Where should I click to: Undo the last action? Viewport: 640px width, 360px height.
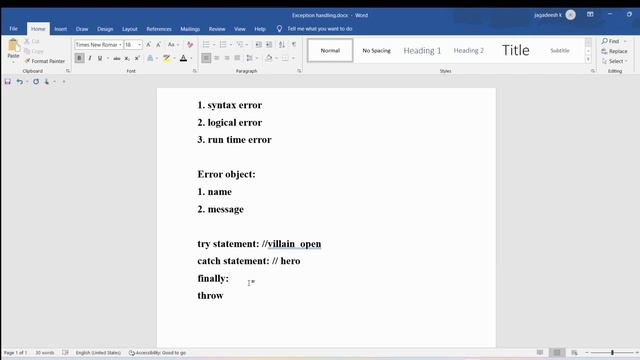click(x=19, y=82)
